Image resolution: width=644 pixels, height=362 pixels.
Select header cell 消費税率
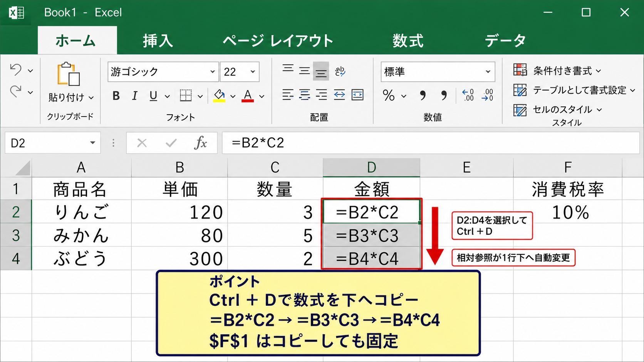pos(568,189)
